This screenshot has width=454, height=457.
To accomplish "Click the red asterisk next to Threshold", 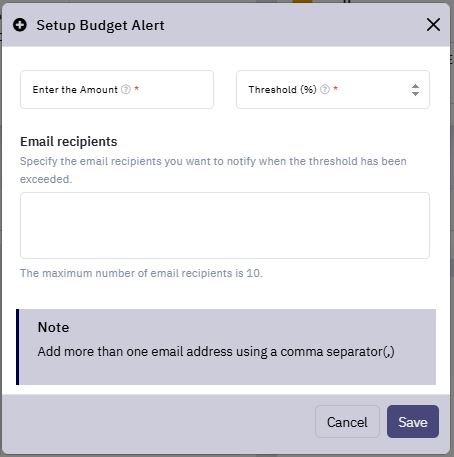I will coord(335,89).
